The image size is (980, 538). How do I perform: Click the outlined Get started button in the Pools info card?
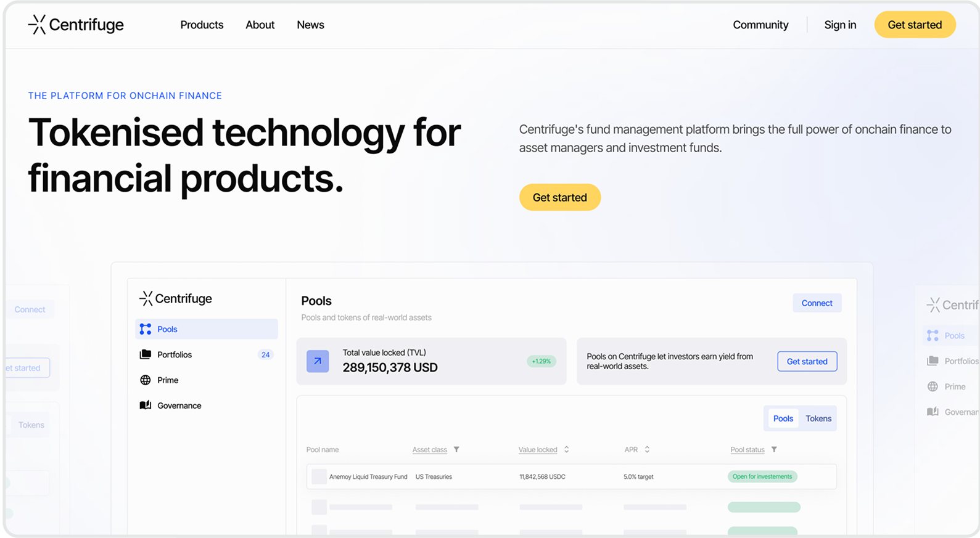point(807,361)
